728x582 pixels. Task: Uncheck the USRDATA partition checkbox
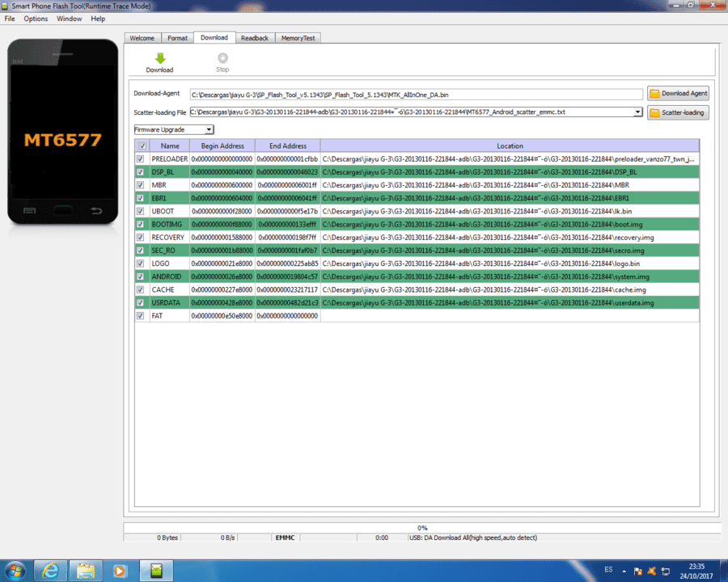[x=140, y=302]
